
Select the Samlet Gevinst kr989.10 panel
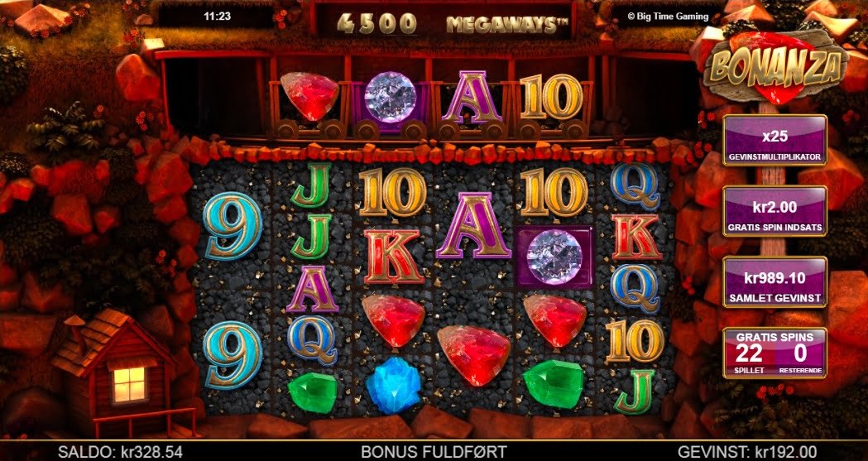coord(774,282)
